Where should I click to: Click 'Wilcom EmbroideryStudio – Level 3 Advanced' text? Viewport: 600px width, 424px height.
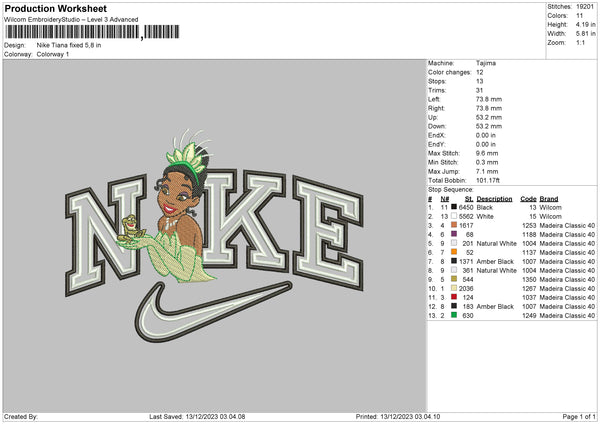[x=71, y=20]
